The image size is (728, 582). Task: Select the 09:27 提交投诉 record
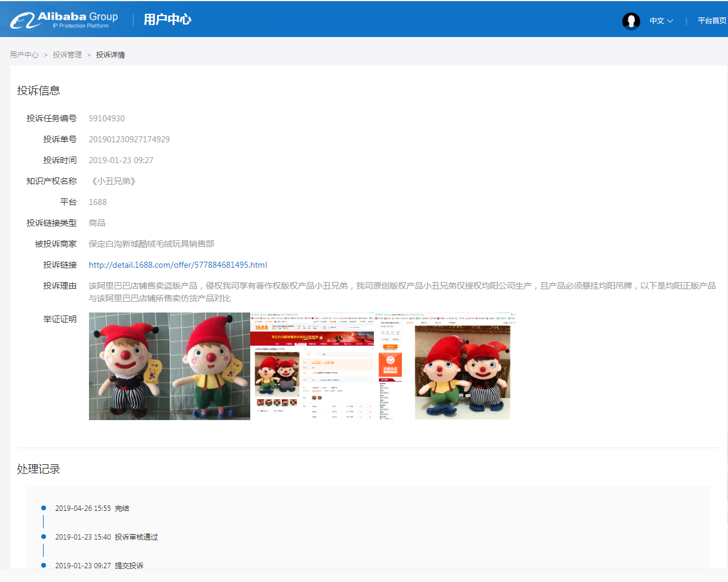(x=99, y=565)
